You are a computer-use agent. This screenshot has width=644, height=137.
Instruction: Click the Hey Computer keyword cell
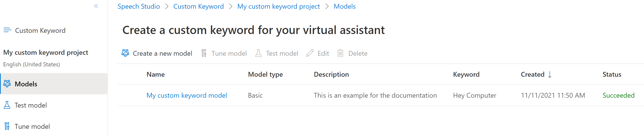[474, 95]
